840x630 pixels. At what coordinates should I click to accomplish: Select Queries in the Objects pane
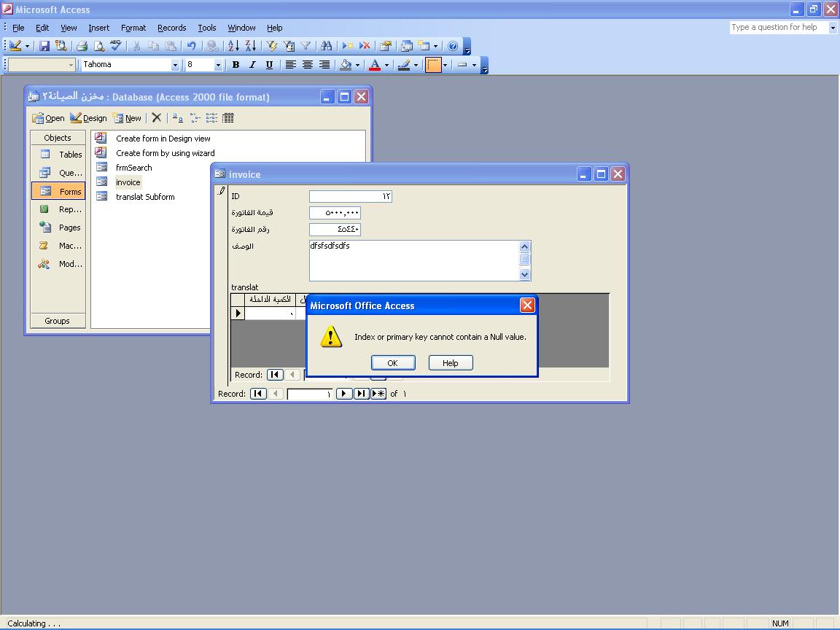[58, 173]
